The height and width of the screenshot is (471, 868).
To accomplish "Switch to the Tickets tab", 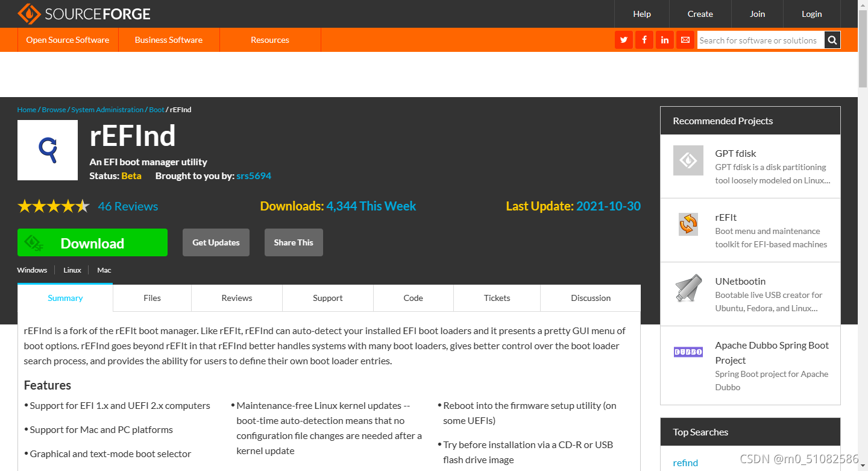I will 497,298.
